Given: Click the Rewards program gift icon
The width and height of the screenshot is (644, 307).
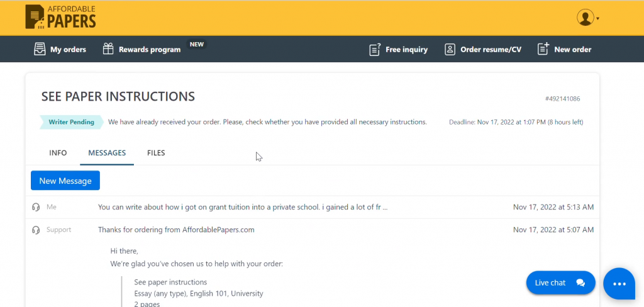Looking at the screenshot, I should pos(108,49).
